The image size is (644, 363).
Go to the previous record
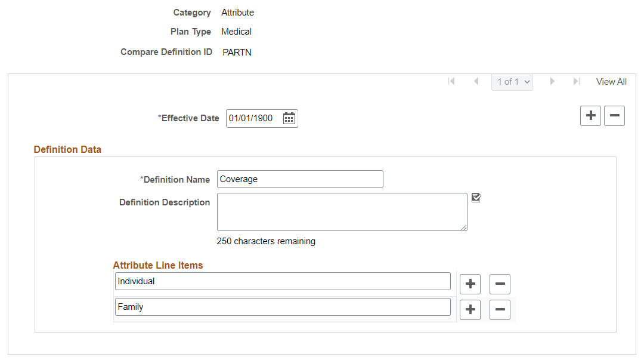[x=476, y=81]
